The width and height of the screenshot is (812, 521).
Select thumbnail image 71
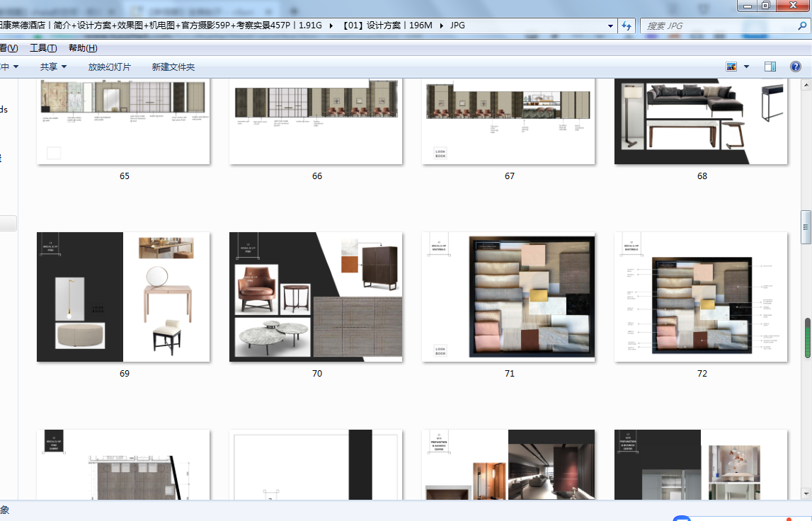click(508, 297)
